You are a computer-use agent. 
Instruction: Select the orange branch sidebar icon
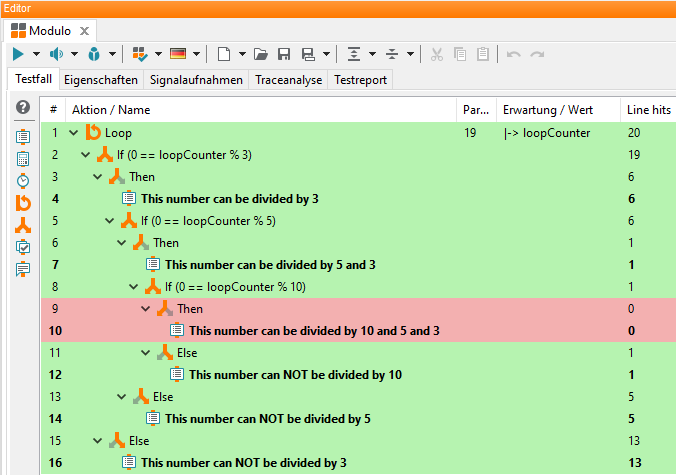click(x=23, y=225)
